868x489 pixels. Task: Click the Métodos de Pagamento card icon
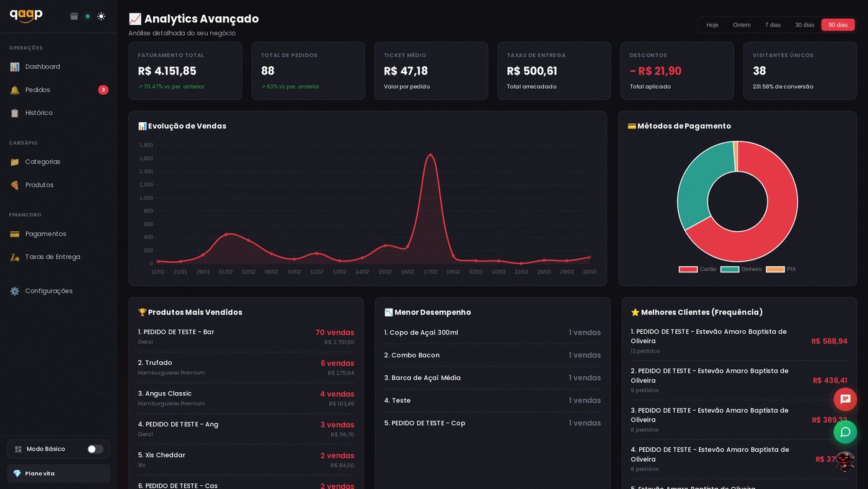632,126
